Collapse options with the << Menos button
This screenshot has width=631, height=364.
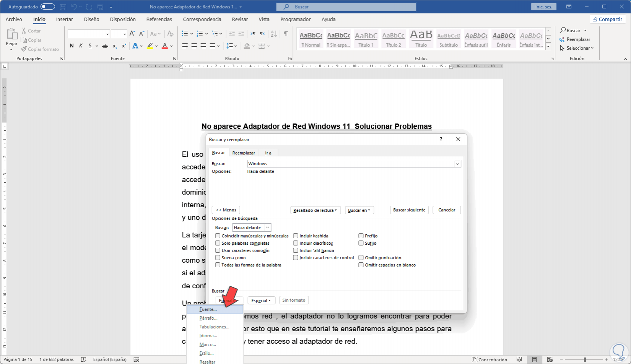click(x=226, y=210)
